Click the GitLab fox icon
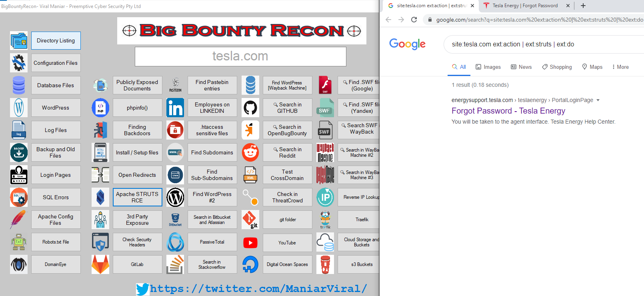This screenshot has width=644, height=296. pyautogui.click(x=100, y=264)
